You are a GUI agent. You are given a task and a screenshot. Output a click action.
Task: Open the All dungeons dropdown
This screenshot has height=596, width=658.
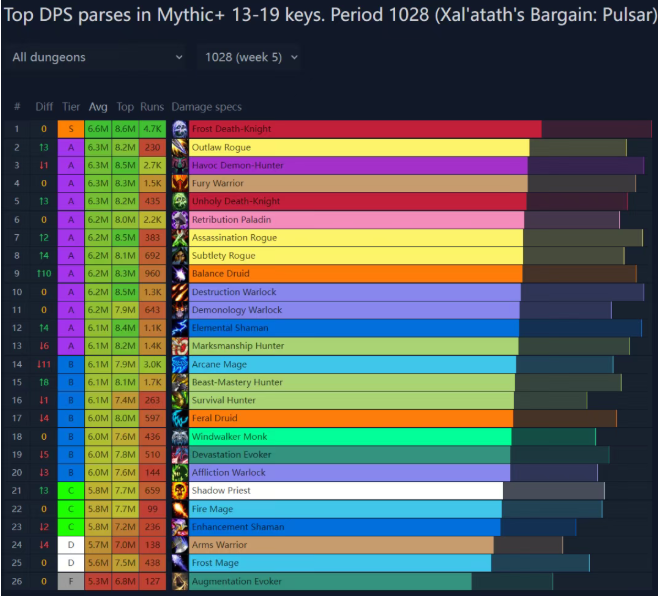pos(97,57)
